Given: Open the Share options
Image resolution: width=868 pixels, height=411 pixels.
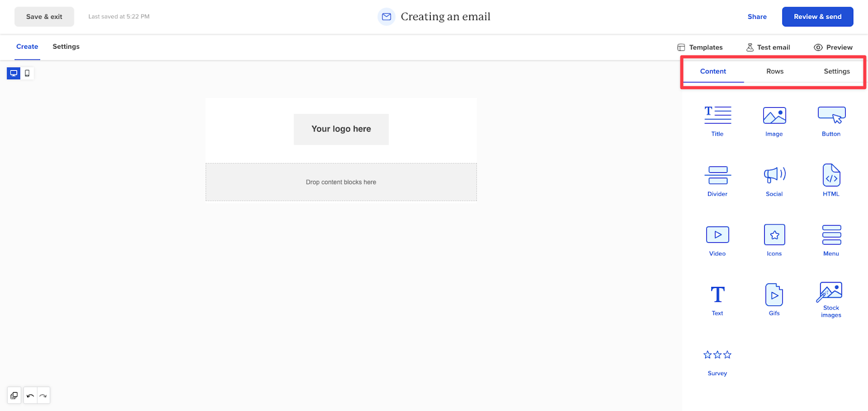Looking at the screenshot, I should pos(757,16).
